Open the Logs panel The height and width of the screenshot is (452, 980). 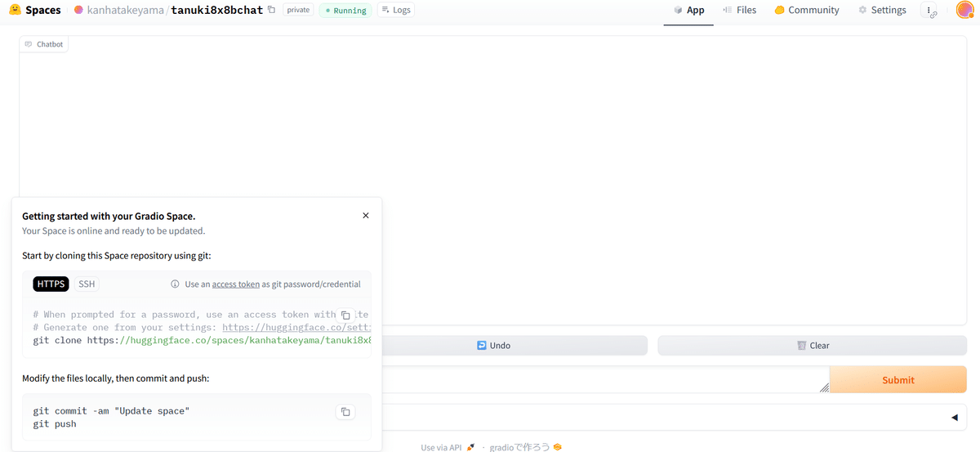(x=396, y=11)
